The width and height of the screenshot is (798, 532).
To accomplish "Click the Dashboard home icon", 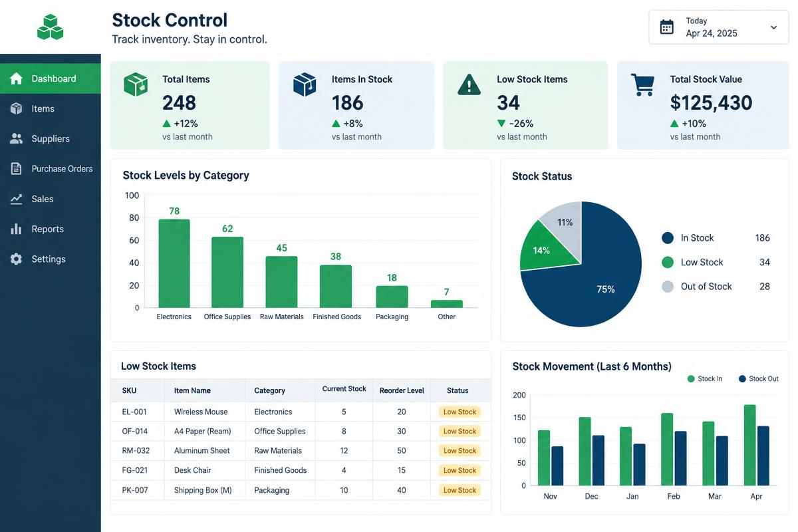I will 17,78.
